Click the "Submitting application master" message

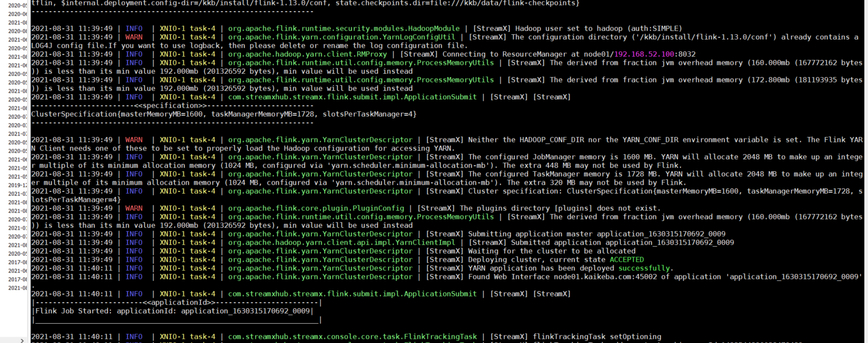(x=597, y=234)
